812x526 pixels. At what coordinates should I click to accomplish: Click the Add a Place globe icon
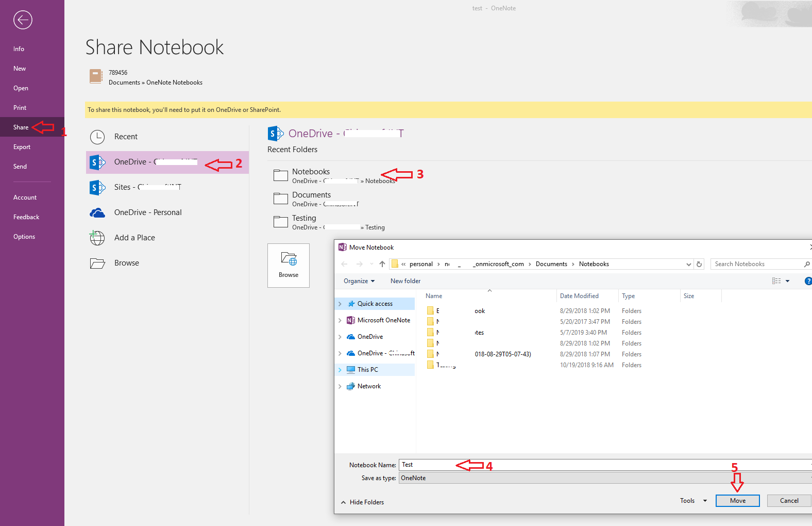(97, 238)
